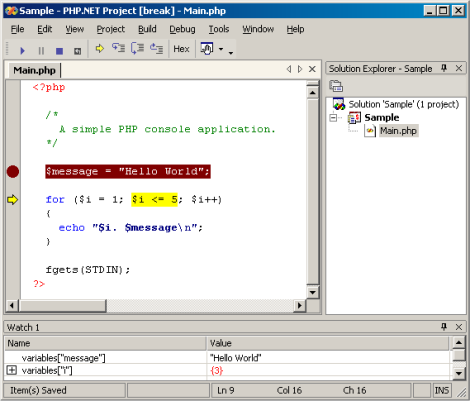Click the Break All pause button
470x401 pixels.
tap(41, 51)
